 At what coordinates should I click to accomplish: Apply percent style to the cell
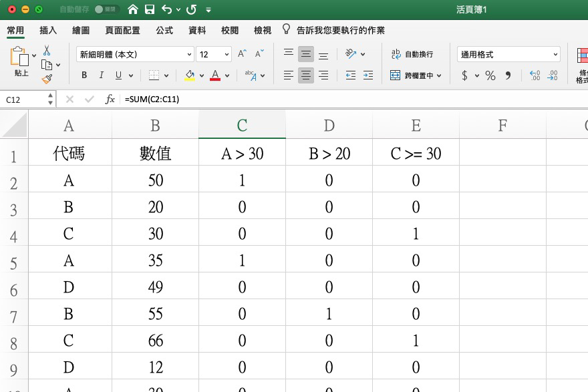click(490, 75)
